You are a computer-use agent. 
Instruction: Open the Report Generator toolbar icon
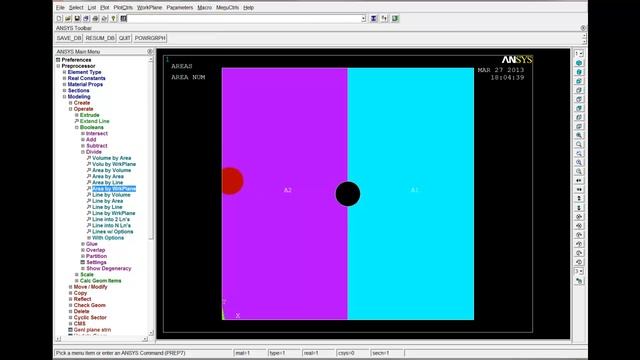(x=104, y=18)
